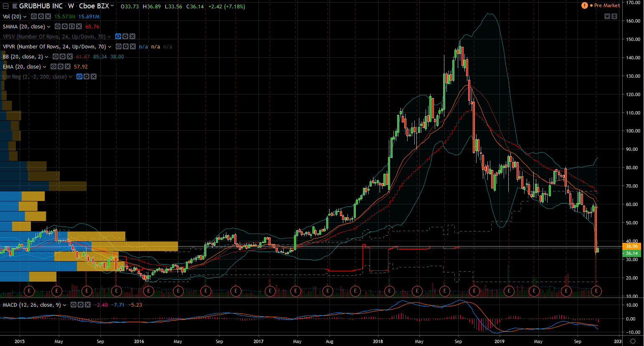Screen dimensions: 644x346
Task: Click the orange exclamation data warning icon
Action: click(x=585, y=5)
